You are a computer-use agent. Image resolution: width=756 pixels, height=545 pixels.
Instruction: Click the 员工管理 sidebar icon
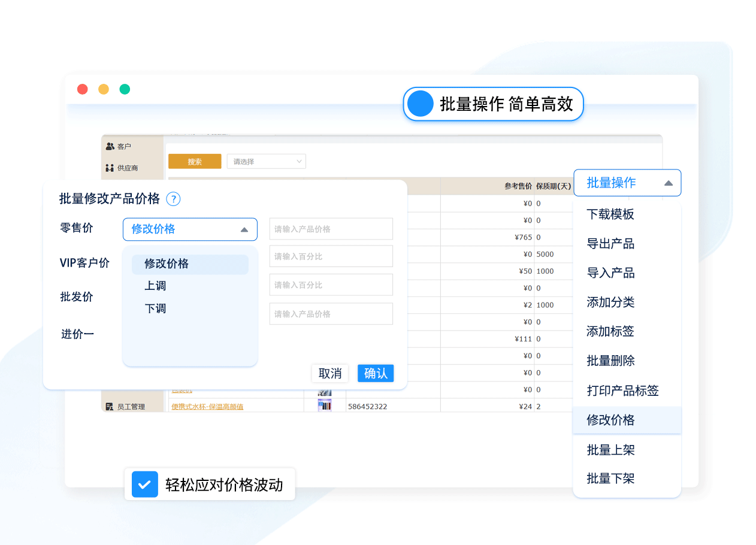click(110, 407)
